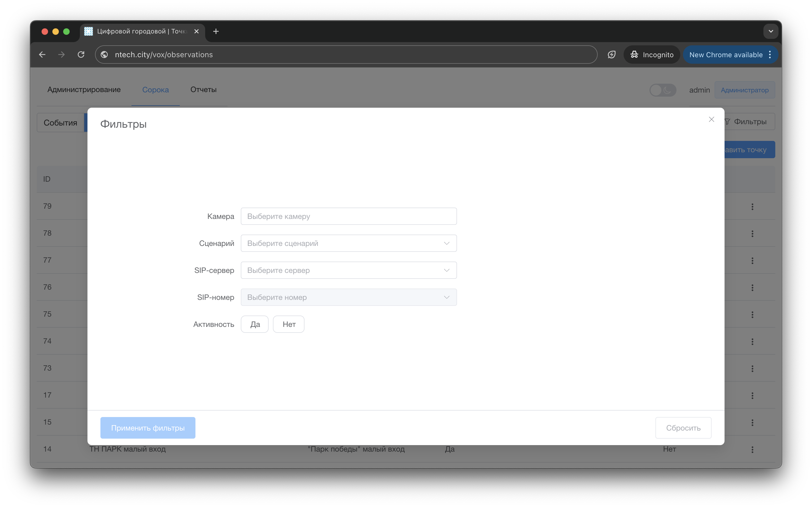Click site information icon in address bar
Viewport: 812px width, 508px height.
[104, 55]
